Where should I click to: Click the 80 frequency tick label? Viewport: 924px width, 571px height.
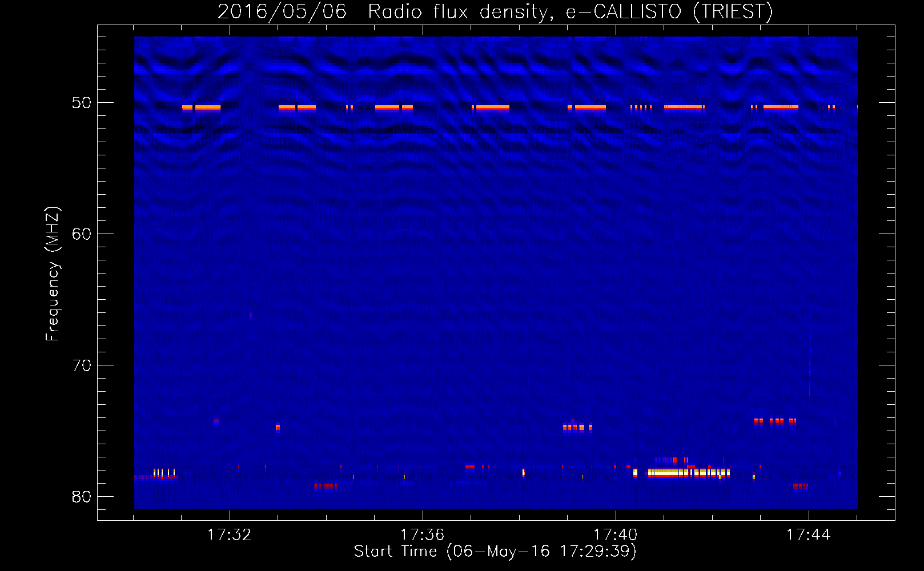[81, 497]
